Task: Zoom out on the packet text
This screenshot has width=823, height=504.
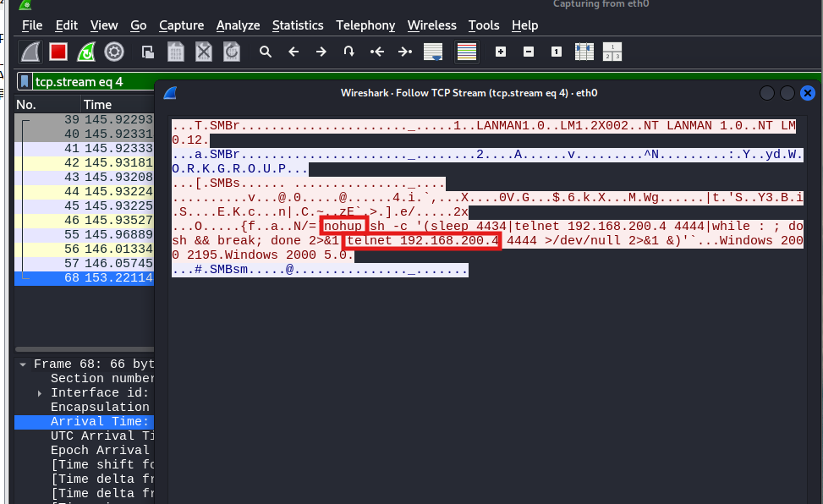Action: (x=529, y=52)
